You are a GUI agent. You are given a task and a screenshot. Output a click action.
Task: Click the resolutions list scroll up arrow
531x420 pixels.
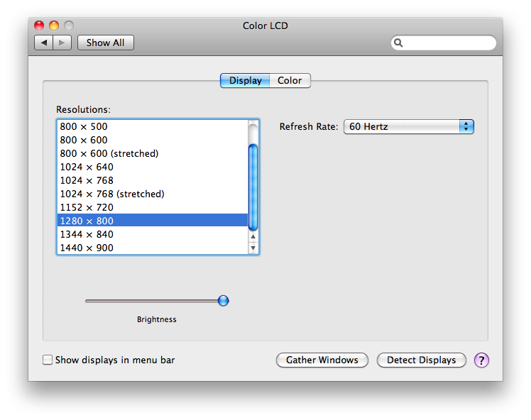pos(253,236)
